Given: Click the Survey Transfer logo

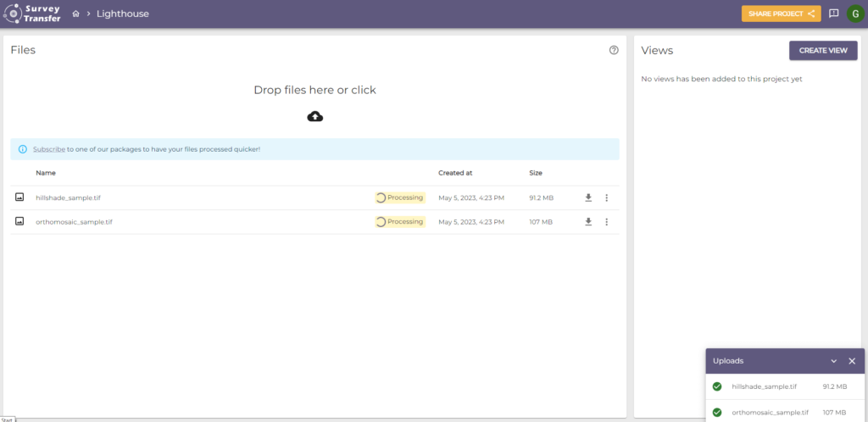Looking at the screenshot, I should (x=32, y=14).
